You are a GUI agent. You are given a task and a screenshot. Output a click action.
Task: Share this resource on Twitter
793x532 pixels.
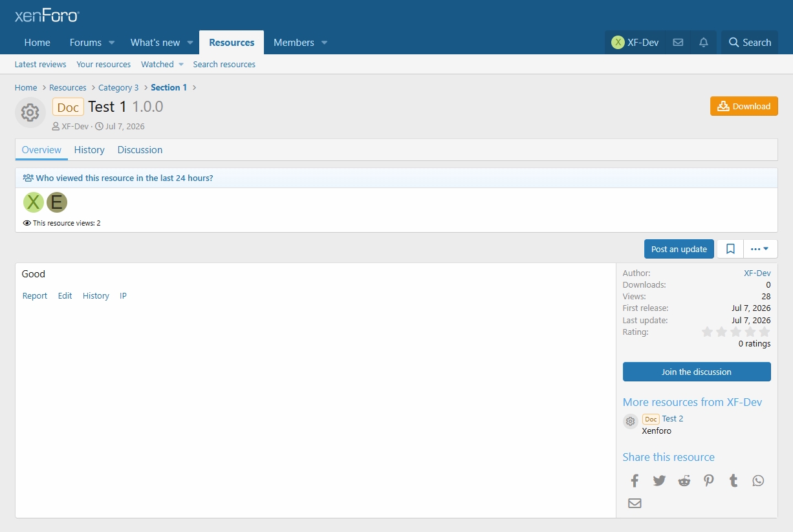point(659,480)
